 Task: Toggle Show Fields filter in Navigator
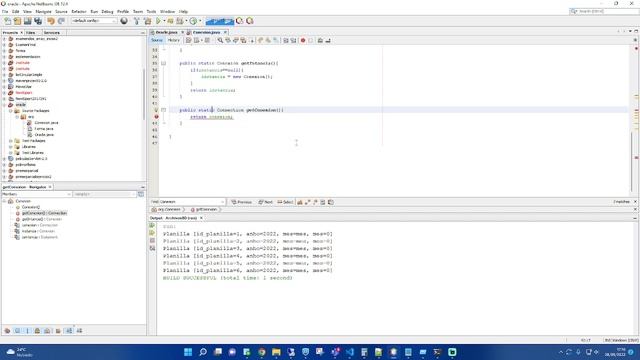[17, 331]
